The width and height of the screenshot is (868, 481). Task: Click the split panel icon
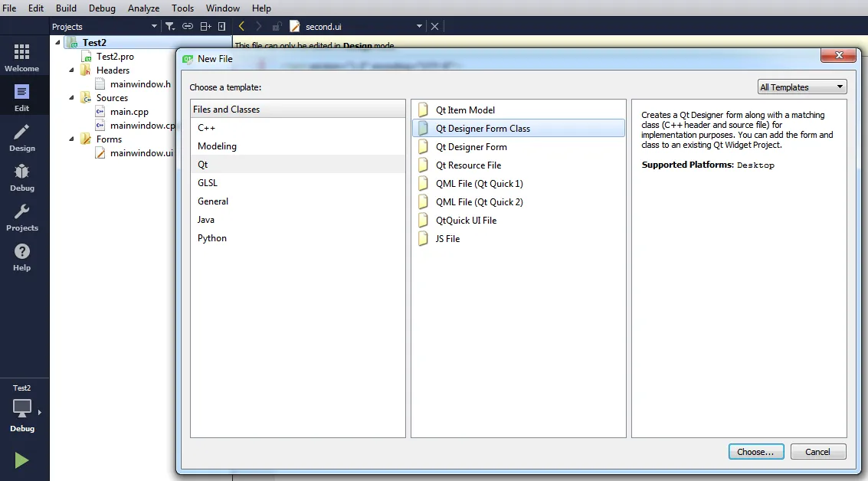[205, 26]
